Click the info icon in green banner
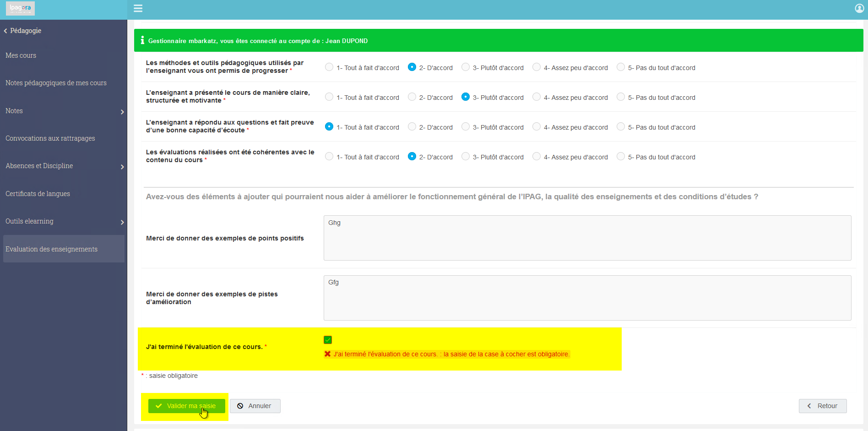This screenshot has height=431, width=868. click(x=142, y=40)
